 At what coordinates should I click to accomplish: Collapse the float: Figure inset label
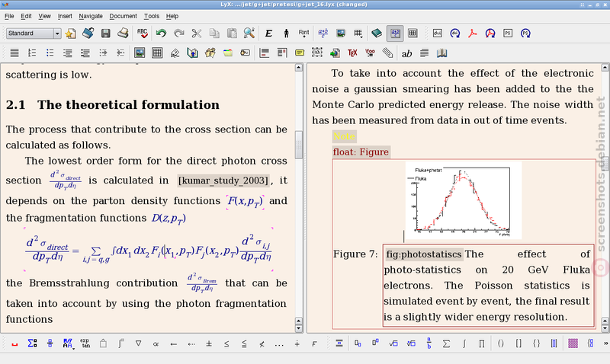(361, 152)
